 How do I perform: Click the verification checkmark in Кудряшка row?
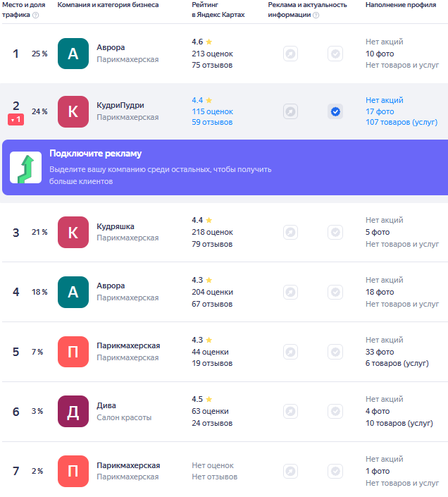(x=335, y=233)
